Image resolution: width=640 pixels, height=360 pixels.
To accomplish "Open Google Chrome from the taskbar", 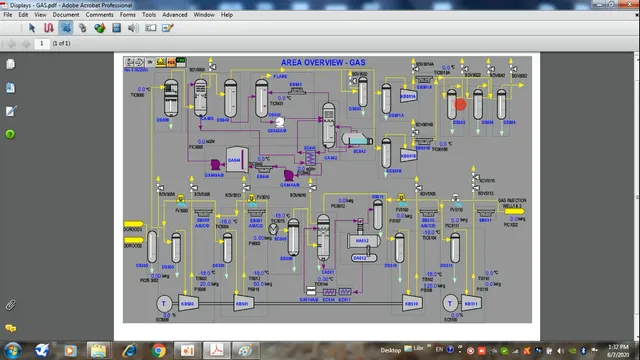I will tap(159, 350).
